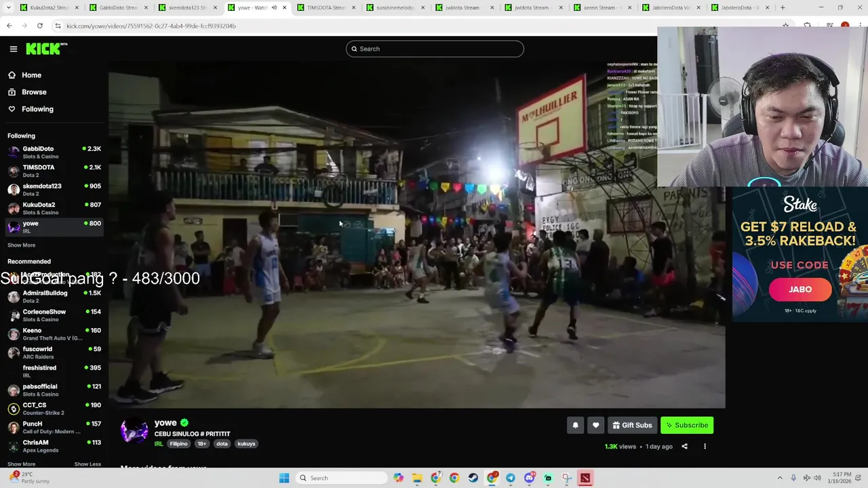Click the Windows taskbar Search box
This screenshot has height=488, width=868.
[x=342, y=478]
